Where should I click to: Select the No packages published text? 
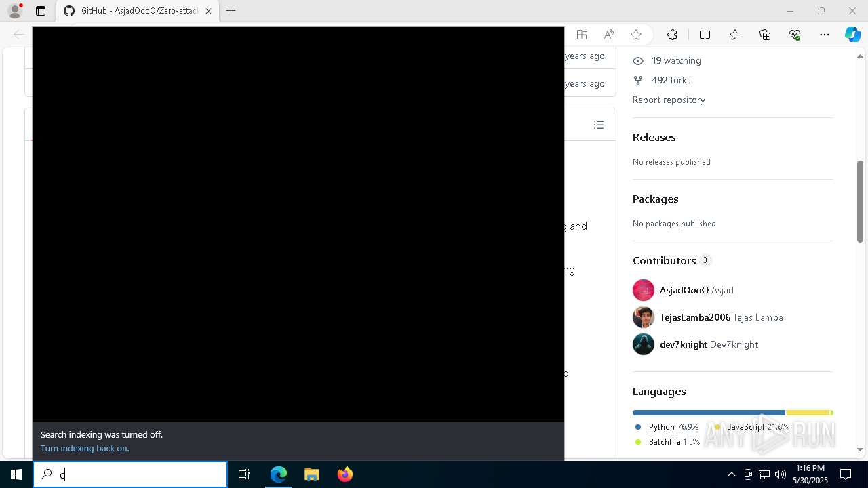[674, 224]
